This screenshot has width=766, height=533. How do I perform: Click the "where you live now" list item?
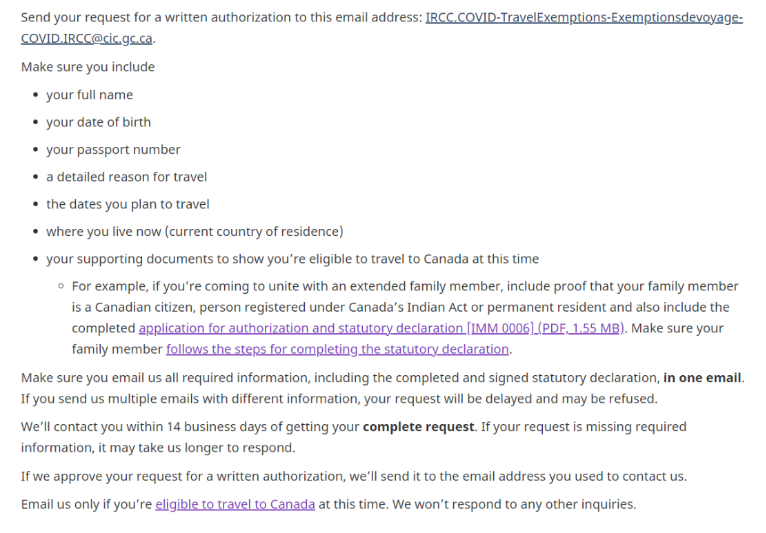click(x=194, y=231)
